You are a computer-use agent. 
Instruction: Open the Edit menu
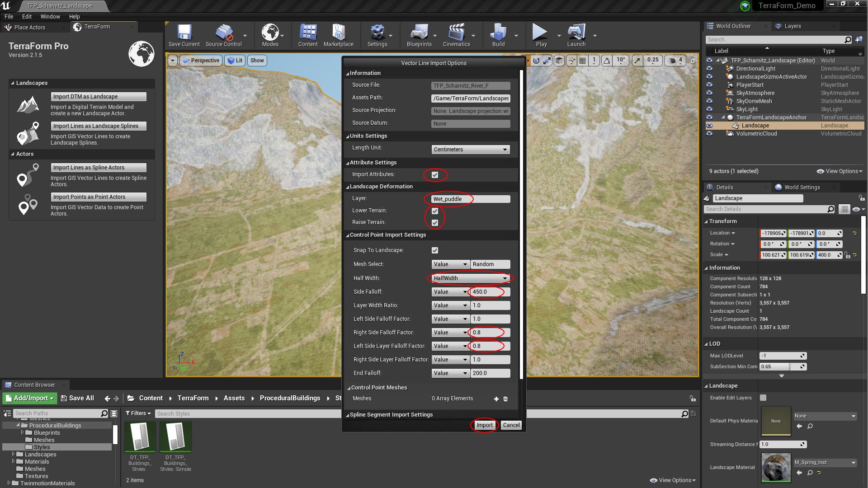27,16
